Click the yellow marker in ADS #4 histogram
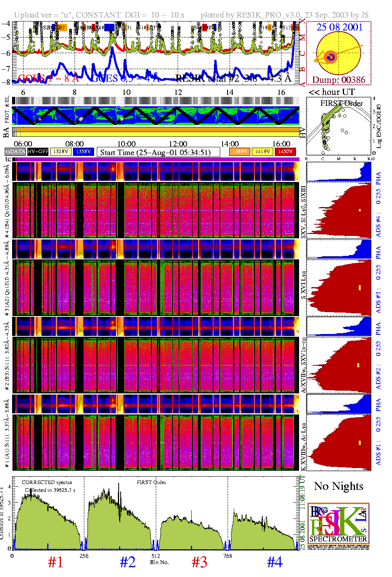 (360, 210)
